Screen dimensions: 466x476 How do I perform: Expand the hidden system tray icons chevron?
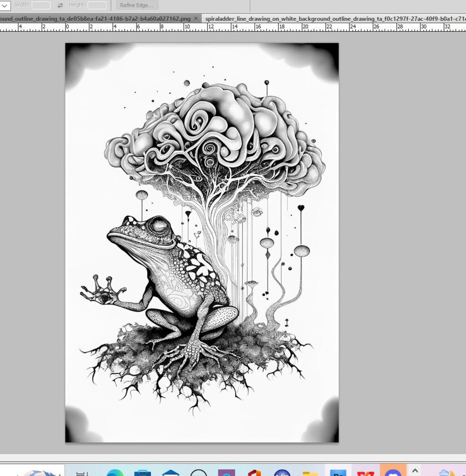click(x=414, y=471)
